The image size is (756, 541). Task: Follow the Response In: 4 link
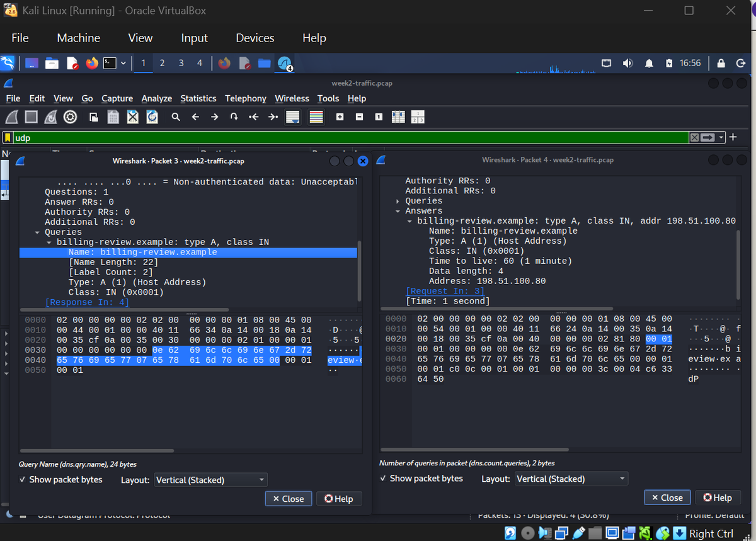click(87, 302)
